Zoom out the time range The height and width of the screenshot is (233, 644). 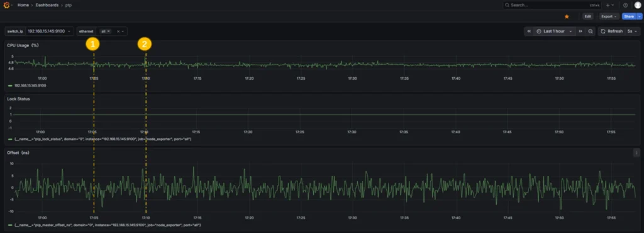590,31
